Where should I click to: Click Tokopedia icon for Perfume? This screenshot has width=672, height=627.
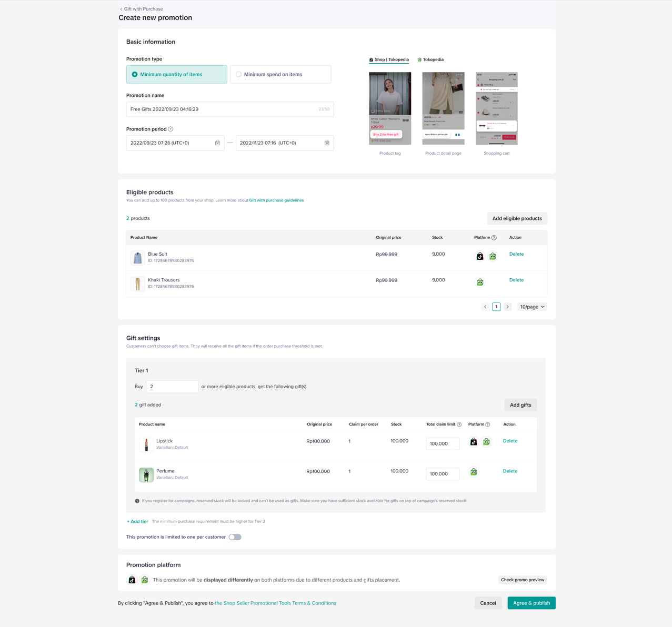[x=474, y=472]
